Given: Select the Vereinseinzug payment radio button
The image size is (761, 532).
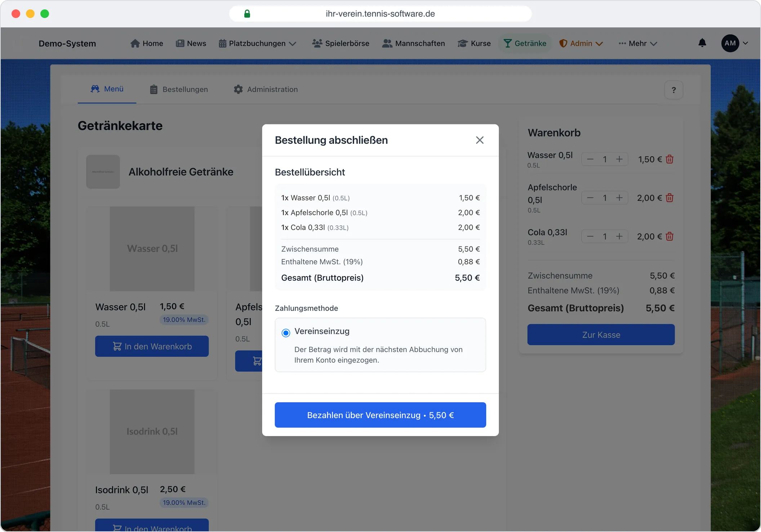Looking at the screenshot, I should click(x=286, y=333).
